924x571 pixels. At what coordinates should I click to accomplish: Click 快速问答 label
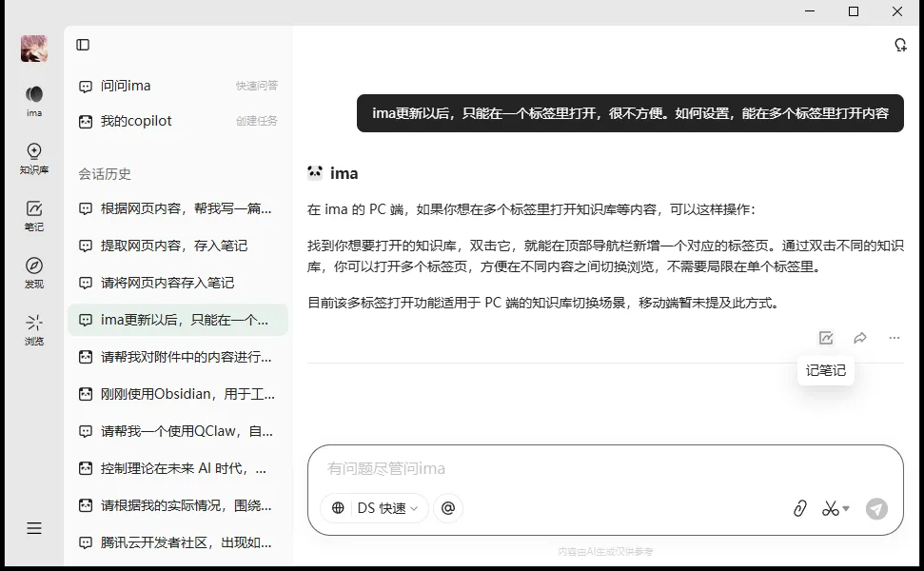pos(256,86)
